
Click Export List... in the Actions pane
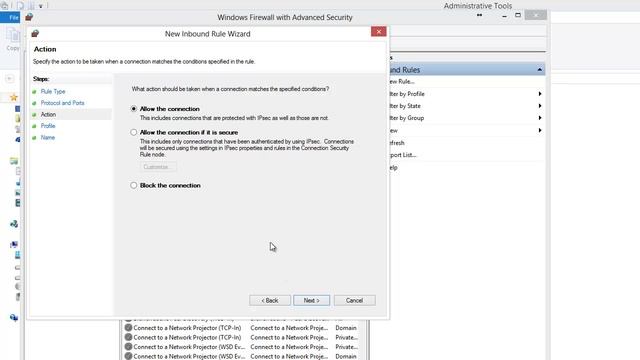tap(402, 155)
